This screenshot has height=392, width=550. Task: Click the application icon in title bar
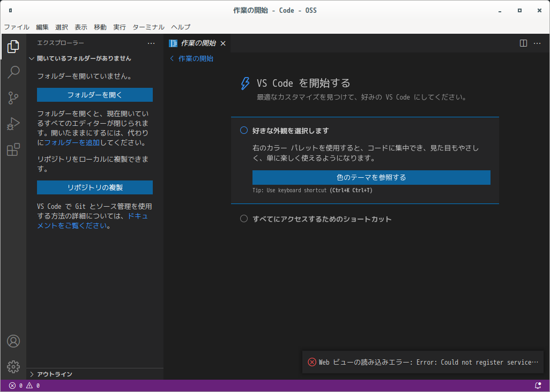point(11,10)
